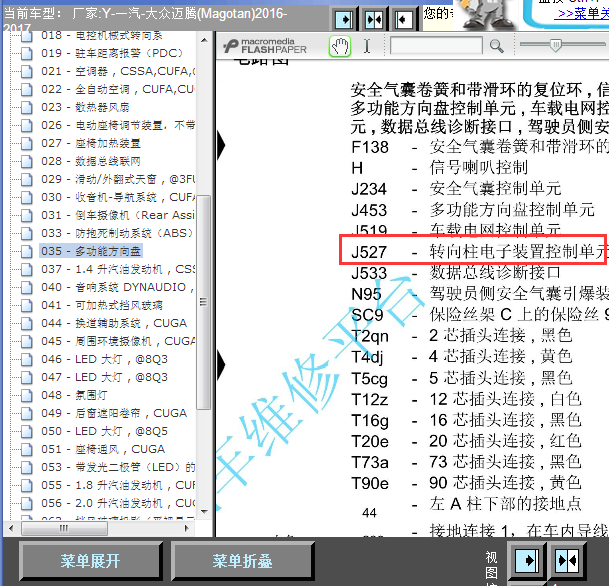Click the F138 component entry
The height and width of the screenshot is (586, 609).
point(480,147)
